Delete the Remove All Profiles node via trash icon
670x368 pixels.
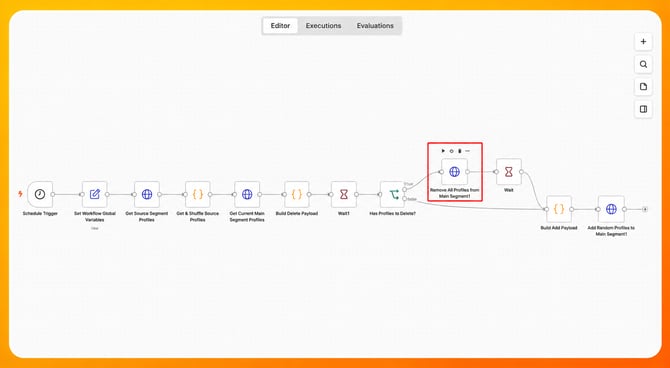460,151
